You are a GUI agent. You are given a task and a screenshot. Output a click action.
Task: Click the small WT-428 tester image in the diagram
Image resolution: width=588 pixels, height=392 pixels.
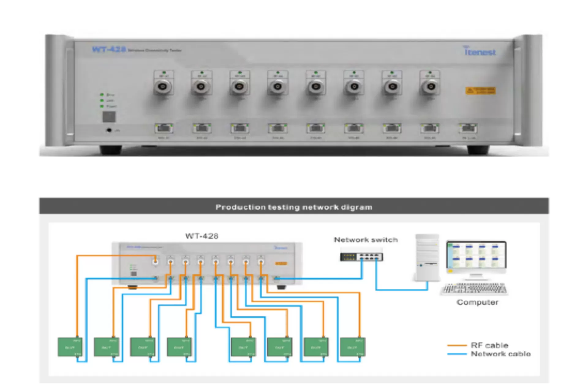point(207,265)
